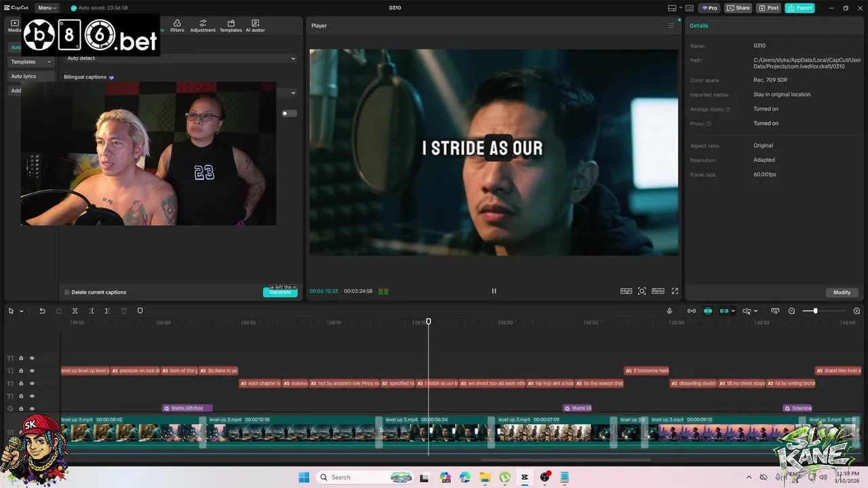Screen dimensions: 868x488
Task: Click the Modify button in Details
Action: pos(842,292)
